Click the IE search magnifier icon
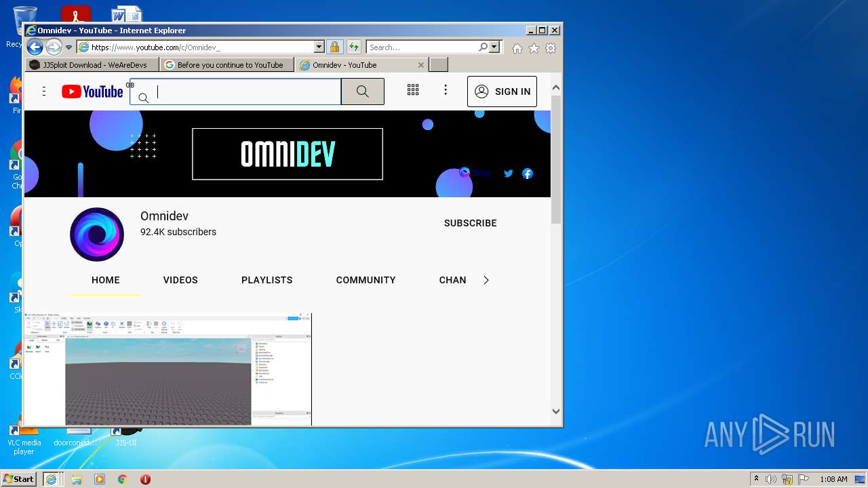Image resolution: width=868 pixels, height=488 pixels. [x=483, y=47]
